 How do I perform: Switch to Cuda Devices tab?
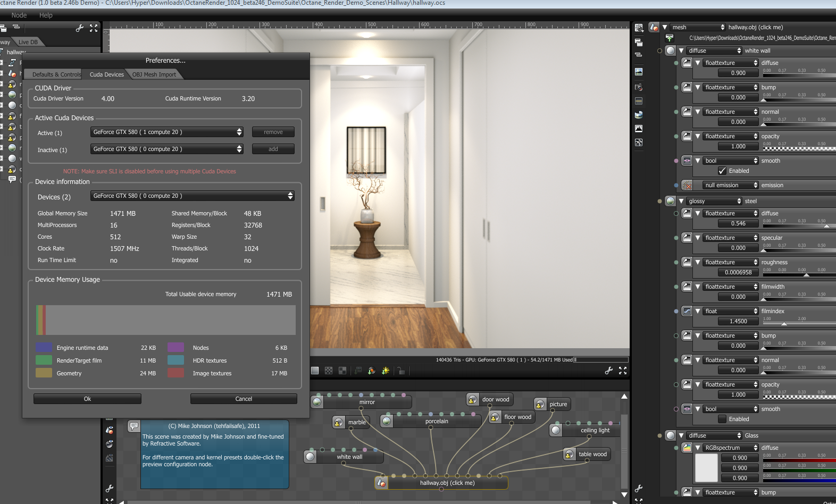coord(106,74)
